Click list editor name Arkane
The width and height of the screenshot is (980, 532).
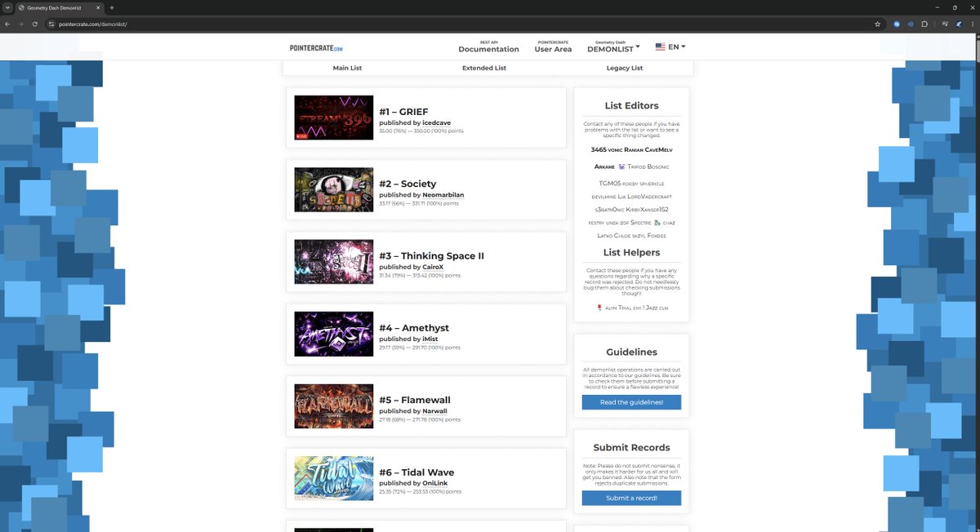tap(604, 166)
